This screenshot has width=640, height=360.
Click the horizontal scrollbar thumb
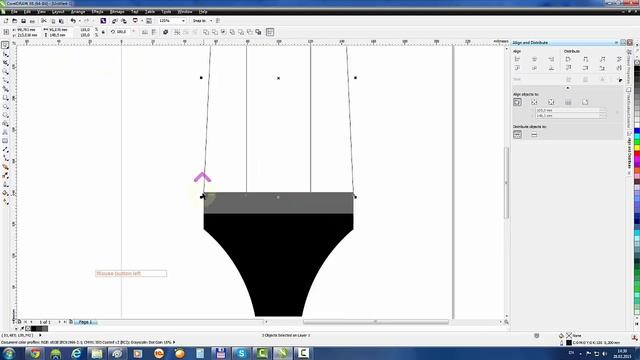click(x=376, y=322)
